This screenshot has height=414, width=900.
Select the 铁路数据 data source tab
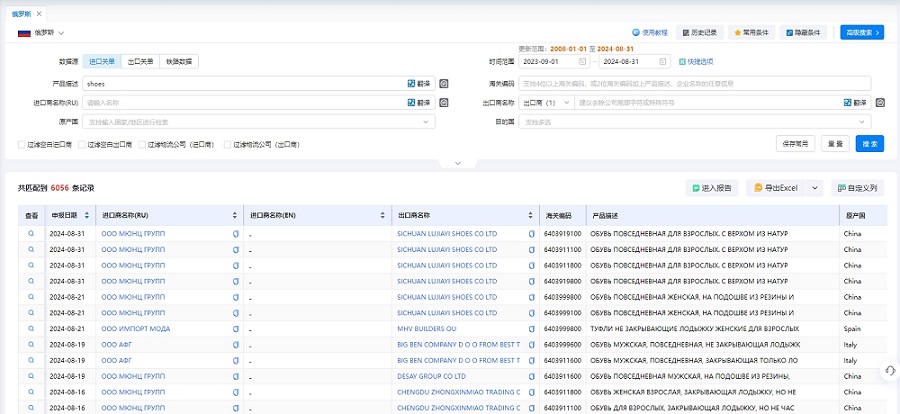181,61
